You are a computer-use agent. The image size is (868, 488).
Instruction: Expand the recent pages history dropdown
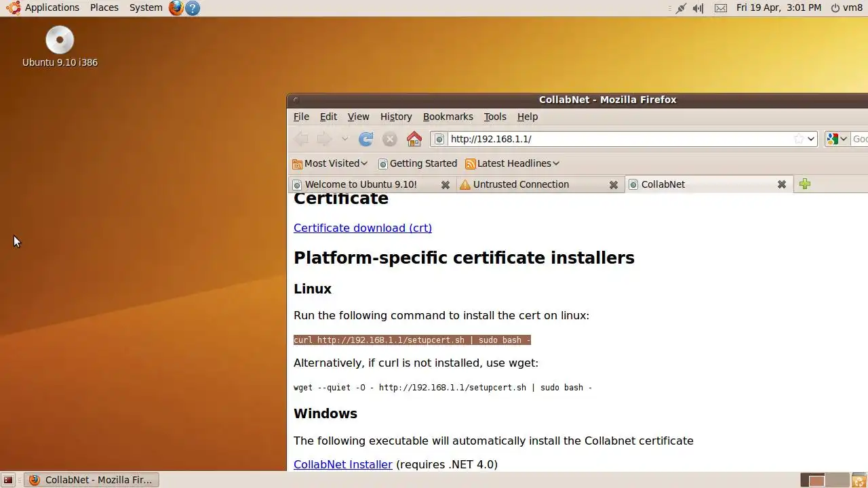pos(344,139)
